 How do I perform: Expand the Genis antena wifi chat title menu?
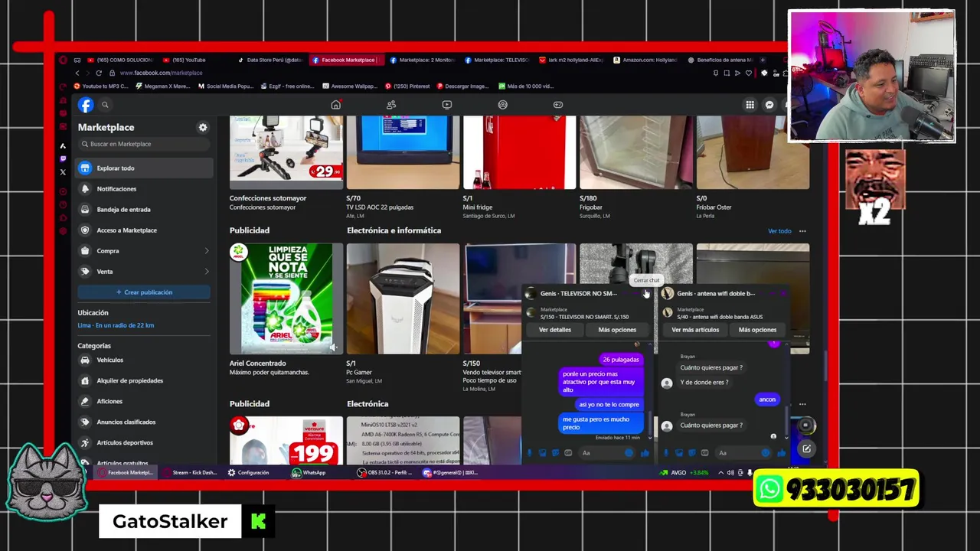pos(716,293)
